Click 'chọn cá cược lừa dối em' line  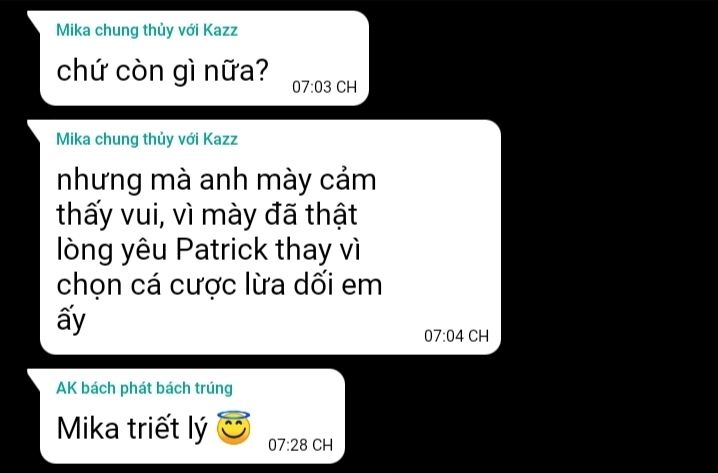tap(219, 284)
